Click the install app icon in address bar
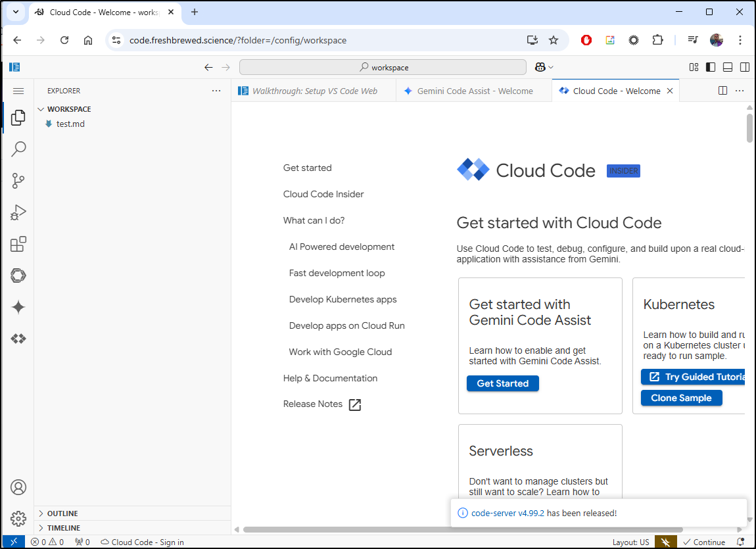This screenshot has height=549, width=756. (x=532, y=41)
